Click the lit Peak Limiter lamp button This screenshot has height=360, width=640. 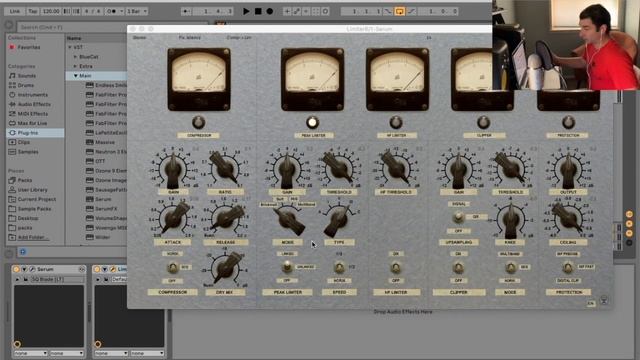[x=313, y=122]
